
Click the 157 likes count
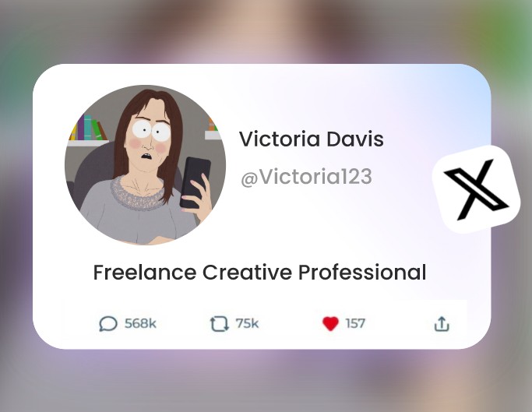click(x=355, y=323)
